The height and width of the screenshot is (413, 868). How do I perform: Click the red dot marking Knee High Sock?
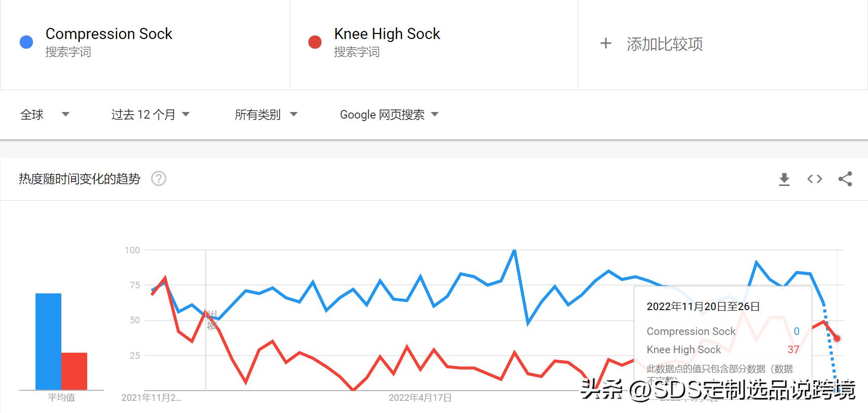(x=314, y=42)
